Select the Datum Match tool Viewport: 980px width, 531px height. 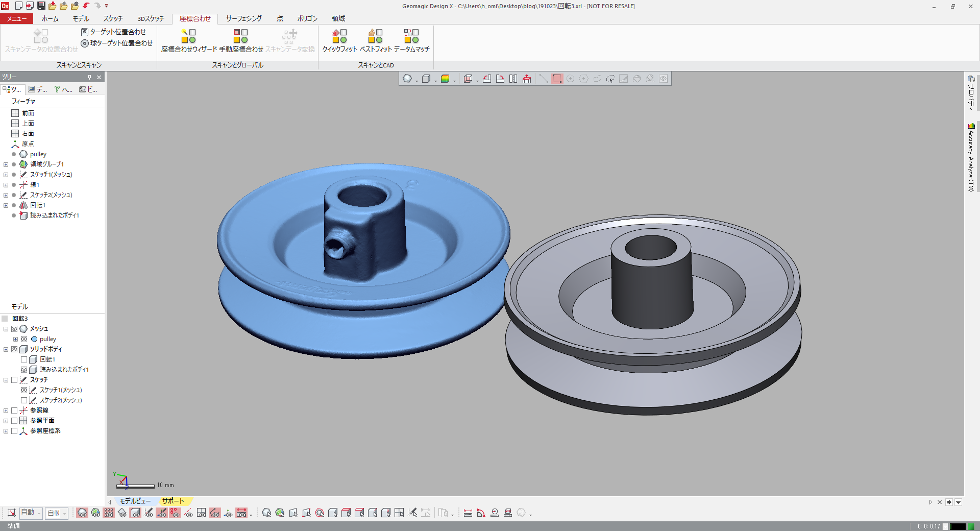(x=411, y=36)
